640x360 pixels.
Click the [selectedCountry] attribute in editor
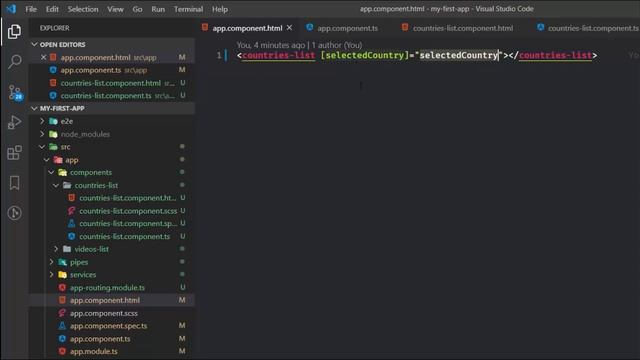pos(364,55)
